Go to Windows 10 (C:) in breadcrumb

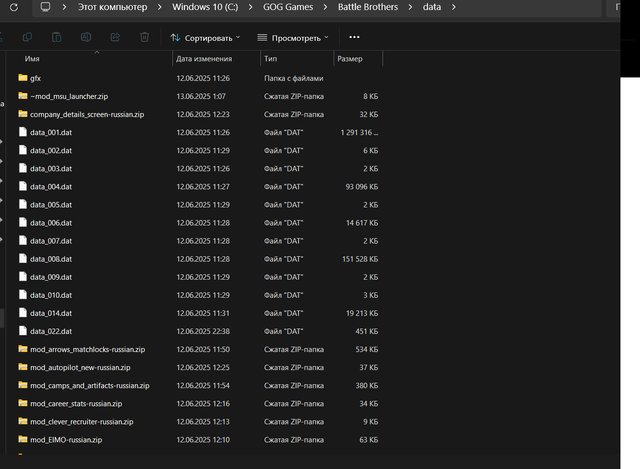point(205,7)
